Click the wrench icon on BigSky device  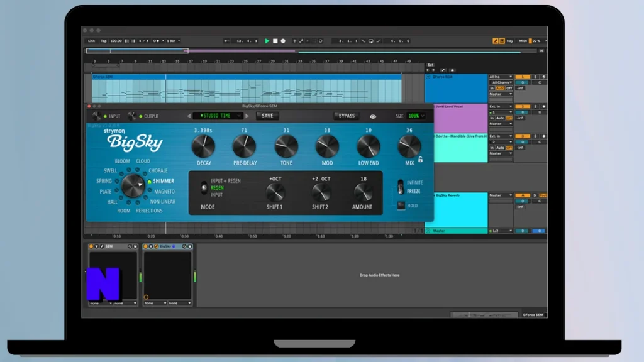[x=156, y=246]
